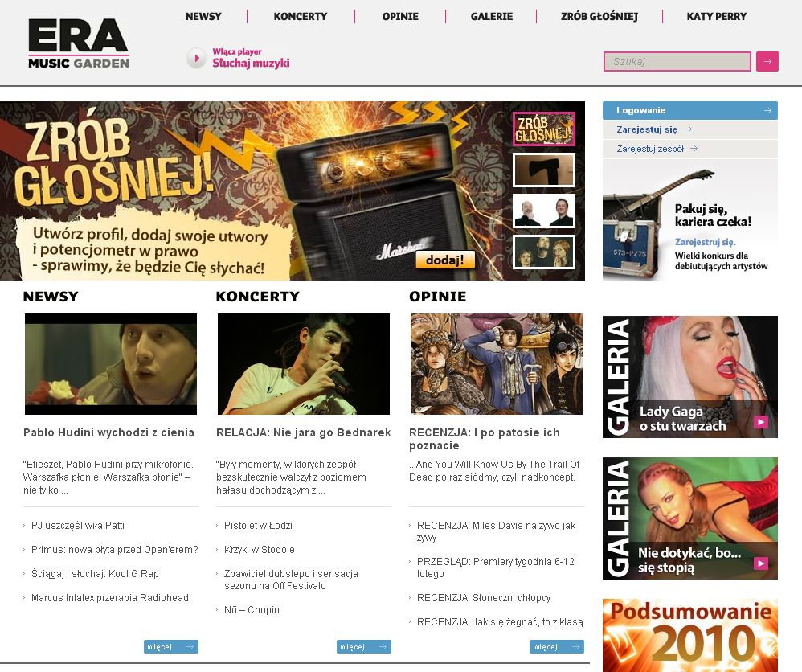802x672 pixels.
Task: Open 'RELACJA: Nie jara go Bednarek' headline
Action: (303, 432)
